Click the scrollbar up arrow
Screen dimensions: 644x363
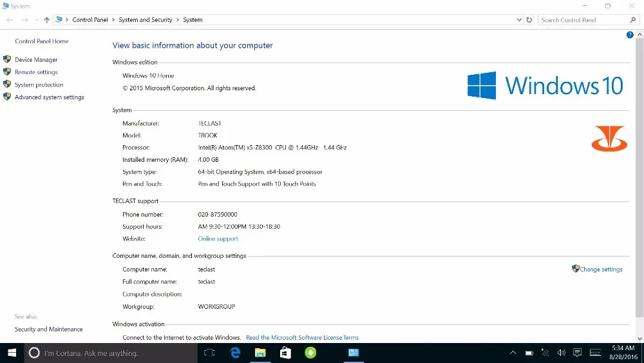[639, 35]
